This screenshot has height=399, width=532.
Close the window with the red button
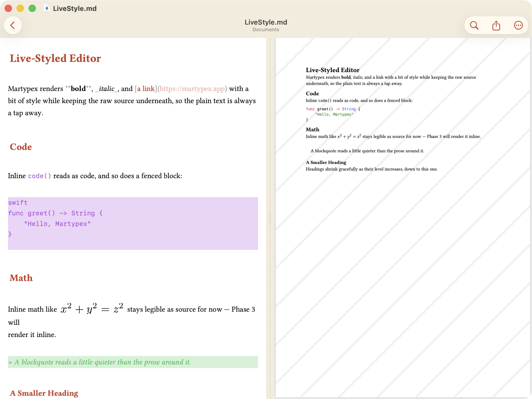pos(8,8)
